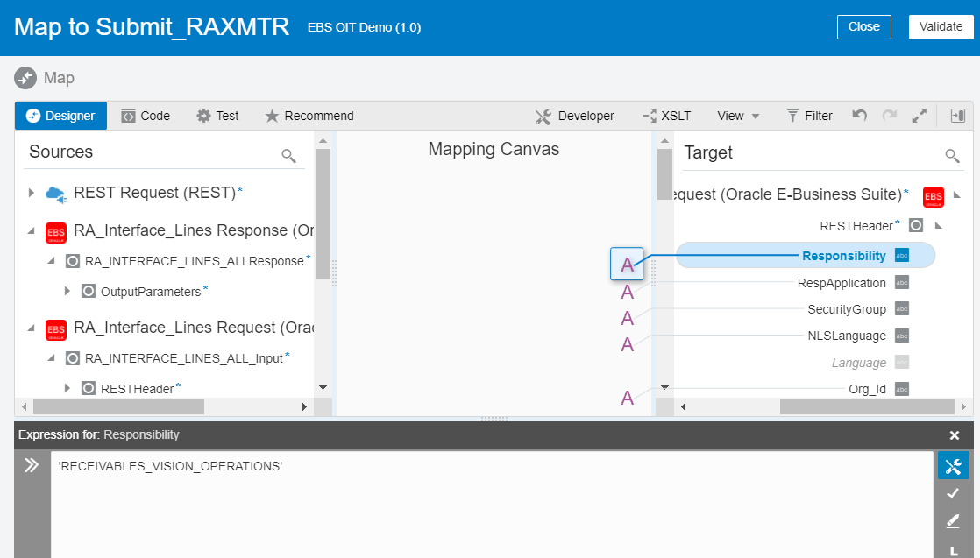Viewport: 980px width, 558px height.
Task: Click the Undo arrow icon
Action: point(858,115)
